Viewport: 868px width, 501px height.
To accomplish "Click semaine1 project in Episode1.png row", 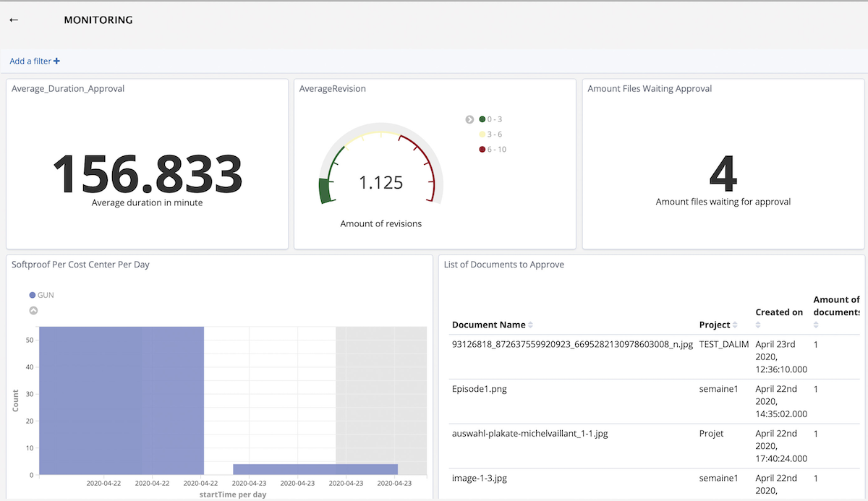I will [x=719, y=389].
